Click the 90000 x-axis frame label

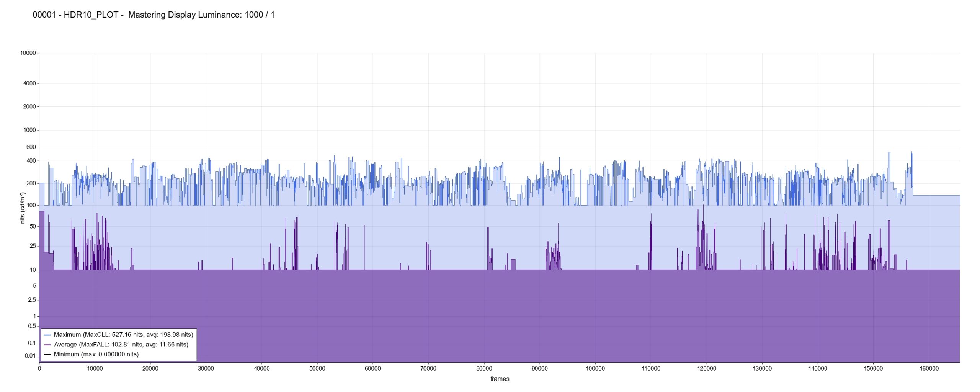[x=540, y=369]
